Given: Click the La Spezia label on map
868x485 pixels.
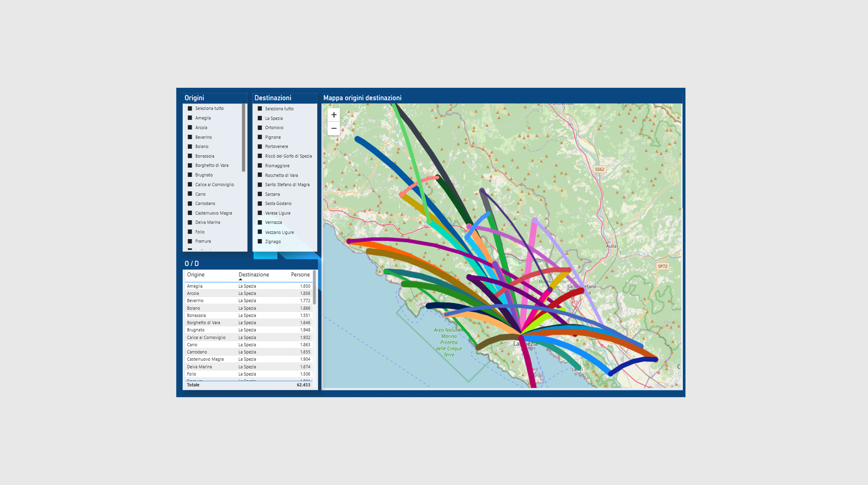Looking at the screenshot, I should 525,344.
